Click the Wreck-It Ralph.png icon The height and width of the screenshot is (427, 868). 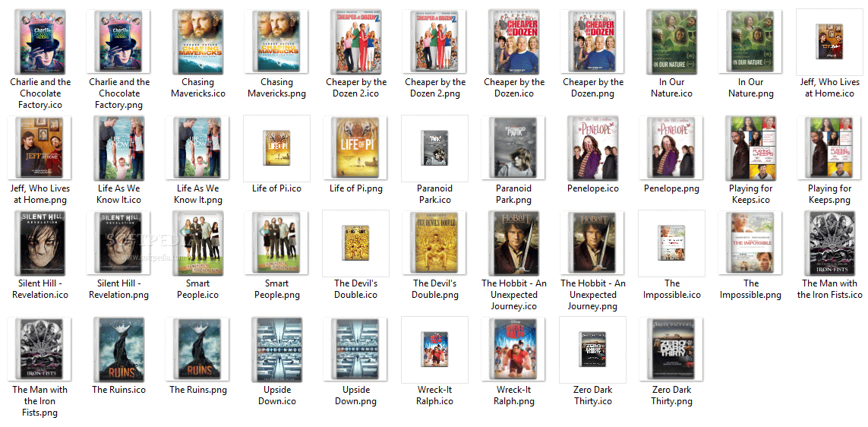[x=513, y=348]
